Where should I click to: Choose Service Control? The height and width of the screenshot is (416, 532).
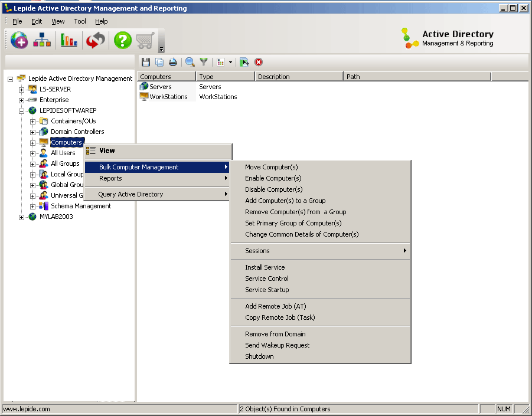320,279
